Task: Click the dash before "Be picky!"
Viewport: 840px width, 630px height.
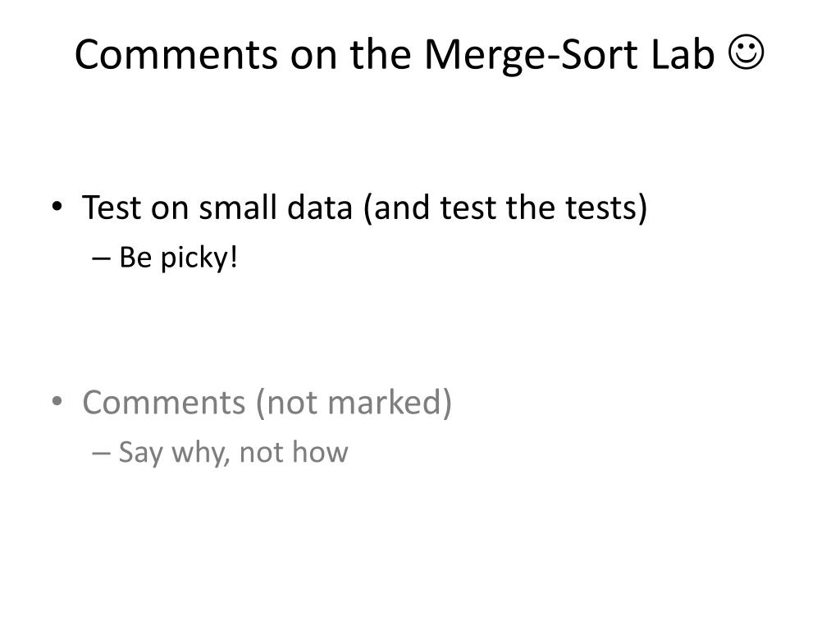Action: [101, 258]
